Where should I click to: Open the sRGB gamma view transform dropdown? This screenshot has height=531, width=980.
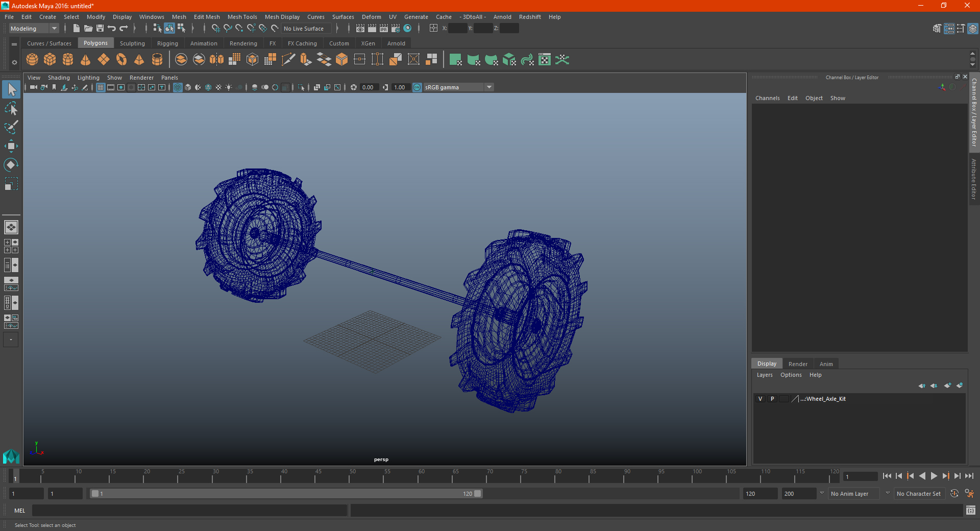tap(458, 87)
